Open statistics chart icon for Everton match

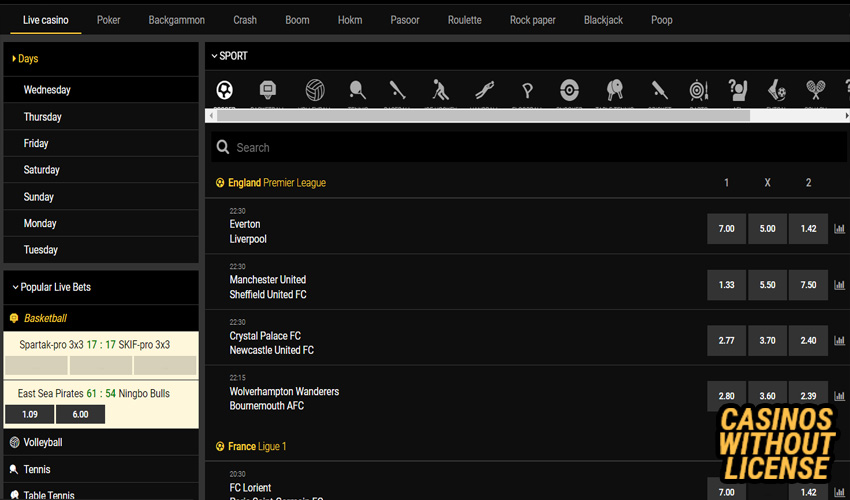tap(839, 229)
